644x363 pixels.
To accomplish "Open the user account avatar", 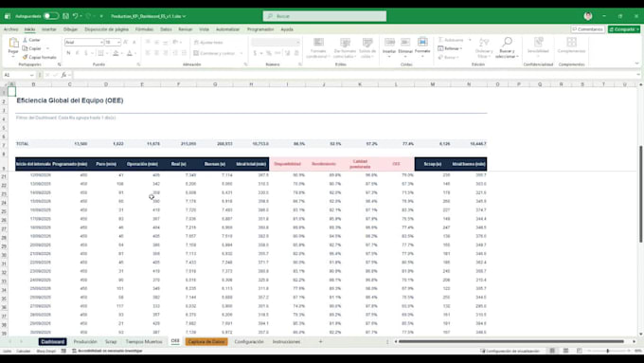I will pyautogui.click(x=588, y=16).
